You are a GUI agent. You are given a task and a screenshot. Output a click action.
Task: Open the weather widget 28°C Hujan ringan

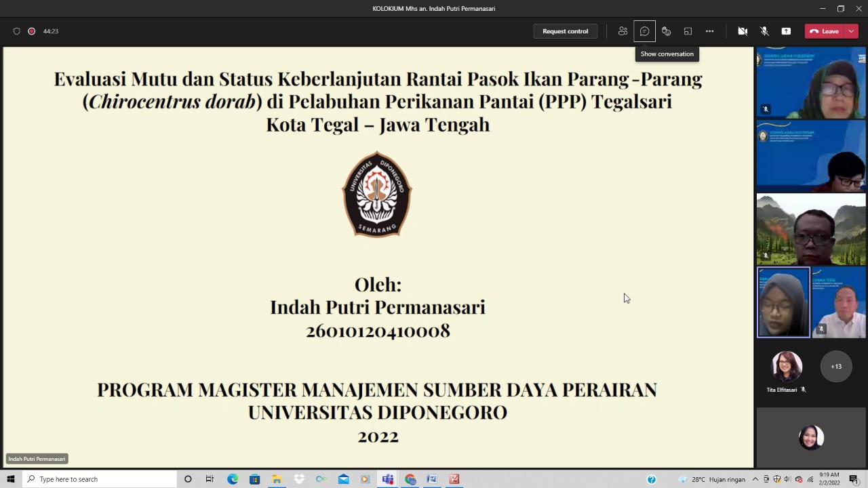click(x=712, y=479)
